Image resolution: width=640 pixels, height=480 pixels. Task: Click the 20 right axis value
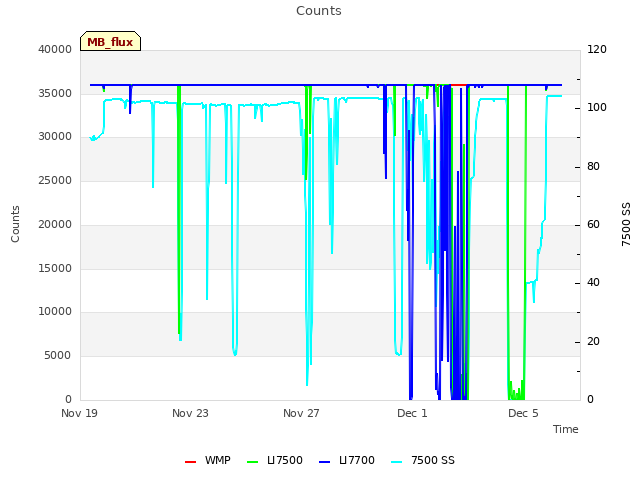(x=593, y=342)
